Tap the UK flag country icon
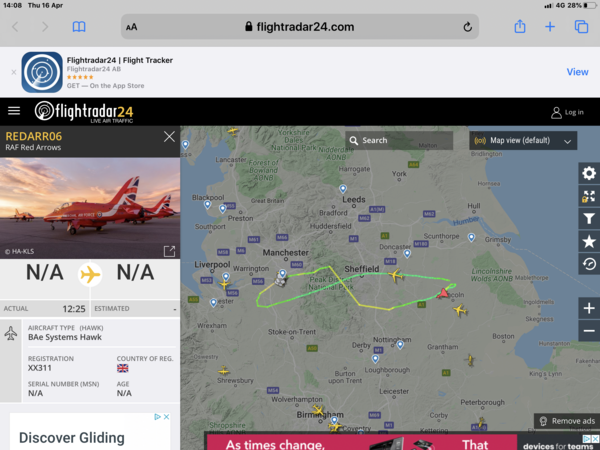600x450 pixels. click(122, 368)
